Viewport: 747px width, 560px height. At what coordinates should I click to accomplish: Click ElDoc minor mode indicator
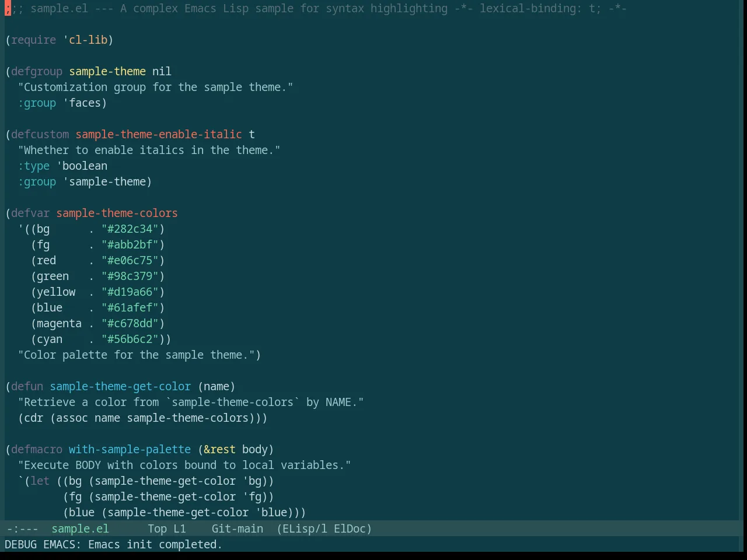click(350, 528)
